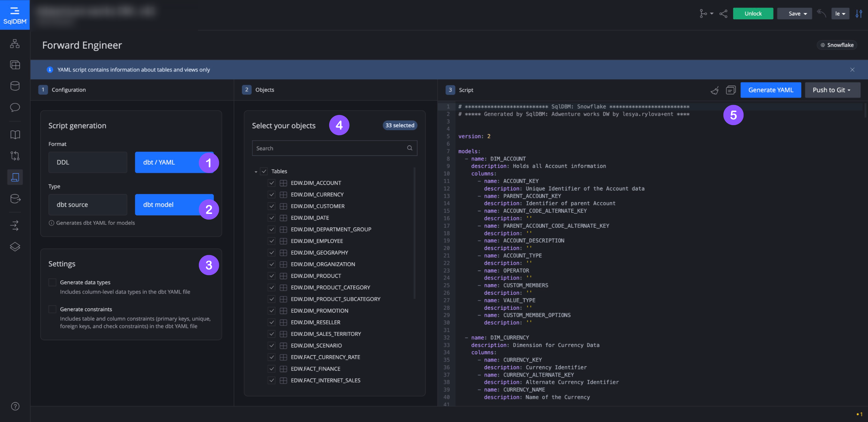868x422 pixels.
Task: Copy the script with the copy icon
Action: 730,90
